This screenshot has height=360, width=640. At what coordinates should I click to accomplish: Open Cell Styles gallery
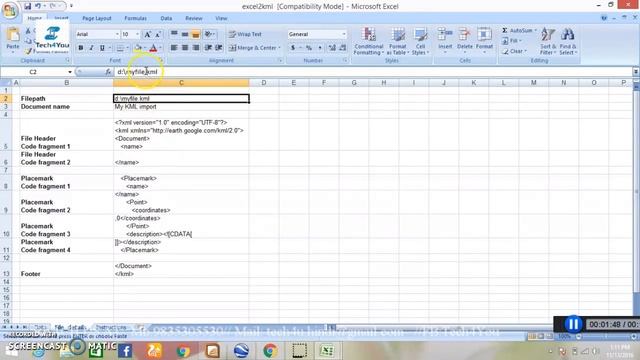420,41
